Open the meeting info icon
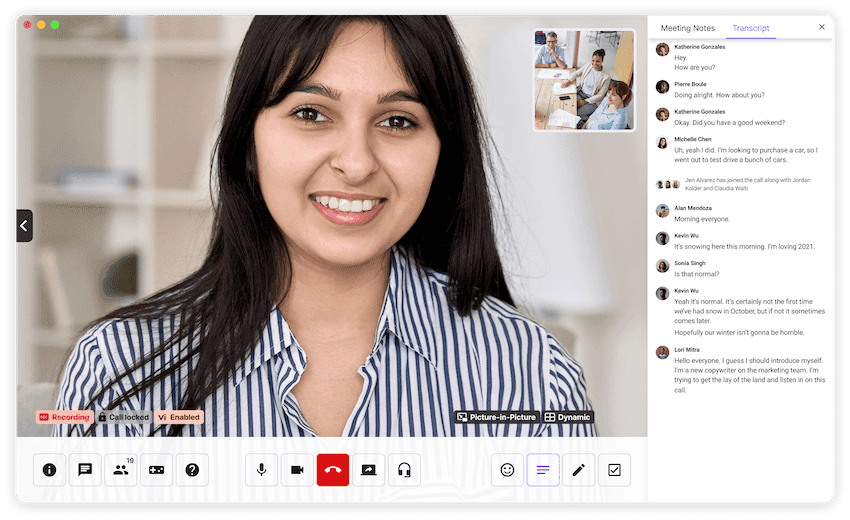The height and width of the screenshot is (520, 850). (x=49, y=470)
